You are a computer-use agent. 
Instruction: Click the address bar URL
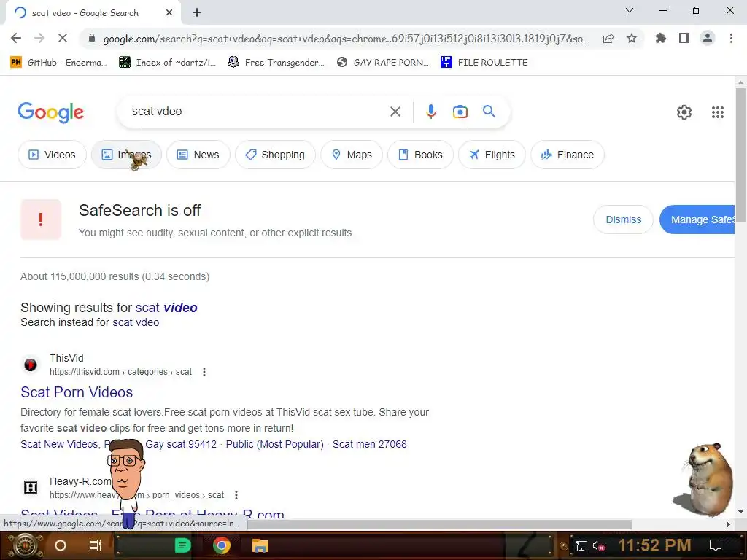346,39
